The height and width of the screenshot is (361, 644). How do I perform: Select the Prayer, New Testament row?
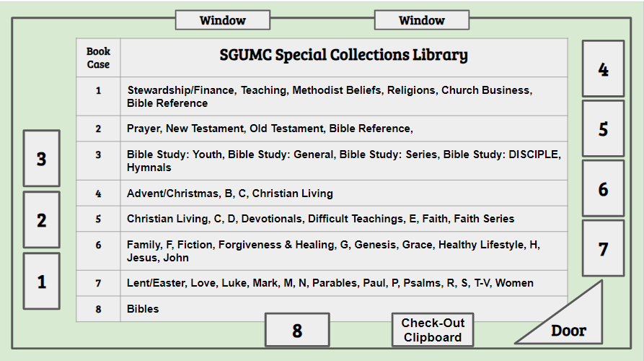click(322, 129)
